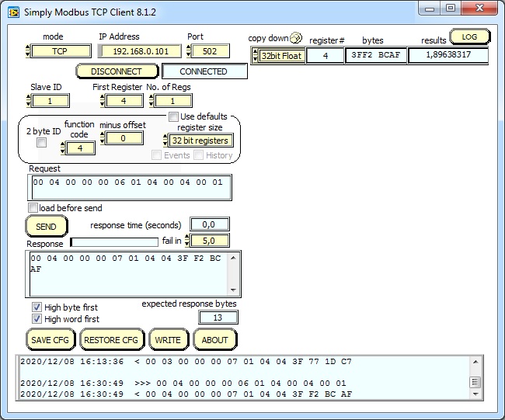Click the Simply Modbus app icon in title bar
Viewport: 505px width, 420px height.
(x=13, y=12)
